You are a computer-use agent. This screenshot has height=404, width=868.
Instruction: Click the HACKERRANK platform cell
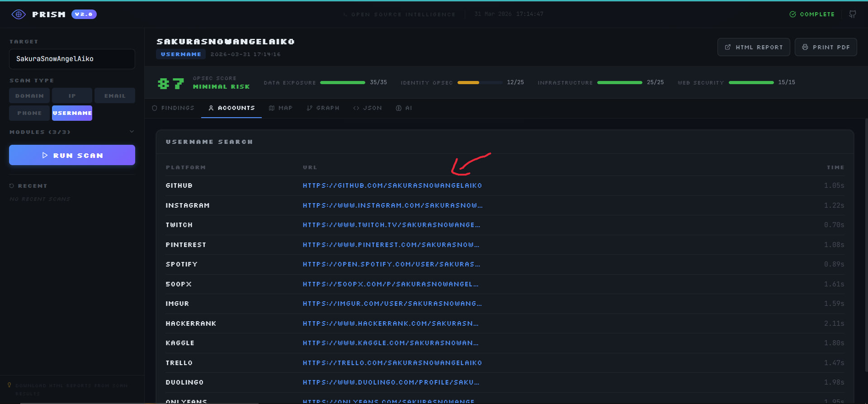click(191, 323)
